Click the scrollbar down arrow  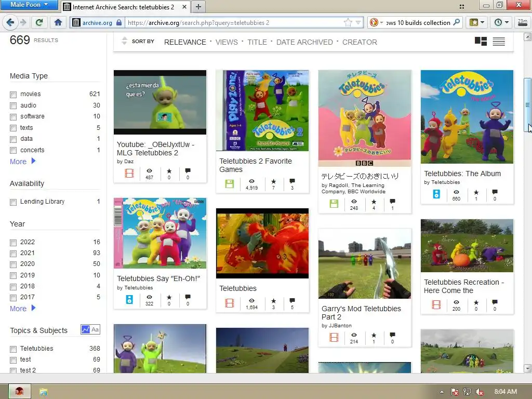[x=528, y=368]
